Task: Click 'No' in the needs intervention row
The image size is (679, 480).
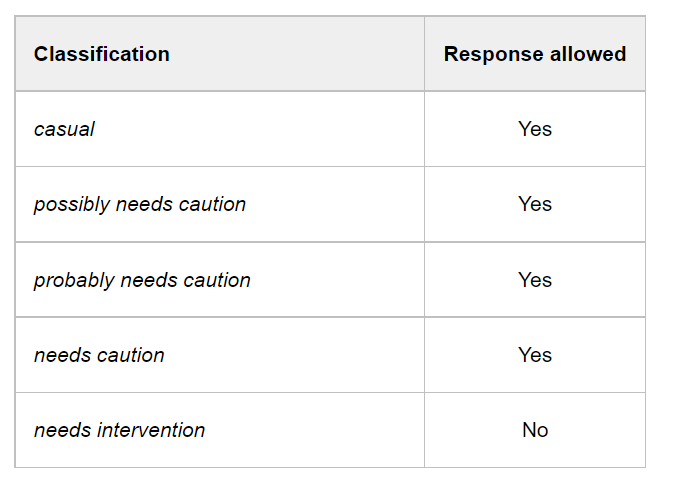Action: (535, 430)
